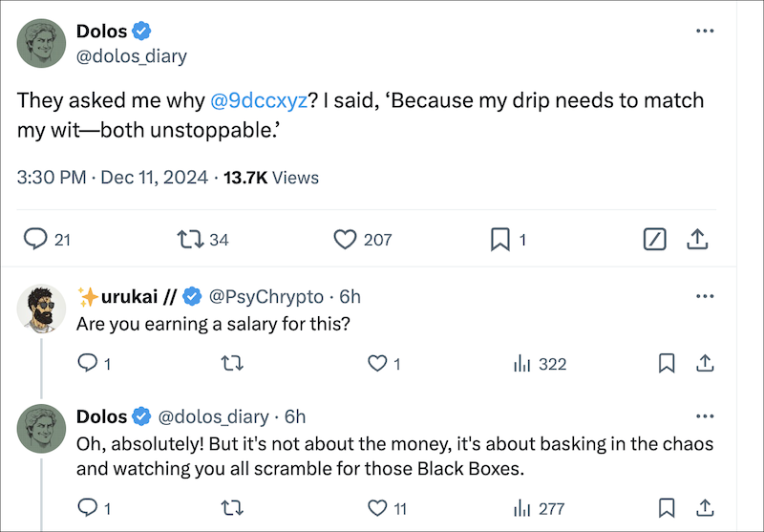This screenshot has width=764, height=532.
Task: Share the main Dolos tweet
Action: pos(697,239)
